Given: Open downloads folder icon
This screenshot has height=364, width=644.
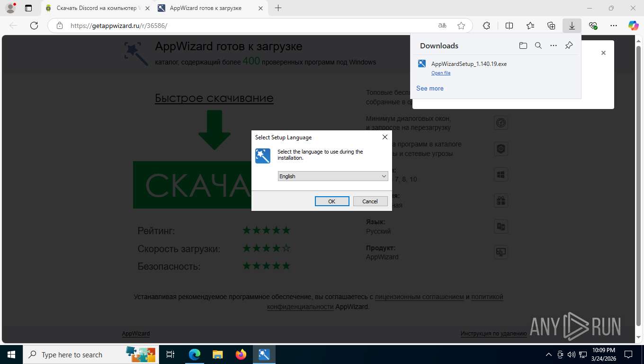Looking at the screenshot, I should pyautogui.click(x=523, y=45).
